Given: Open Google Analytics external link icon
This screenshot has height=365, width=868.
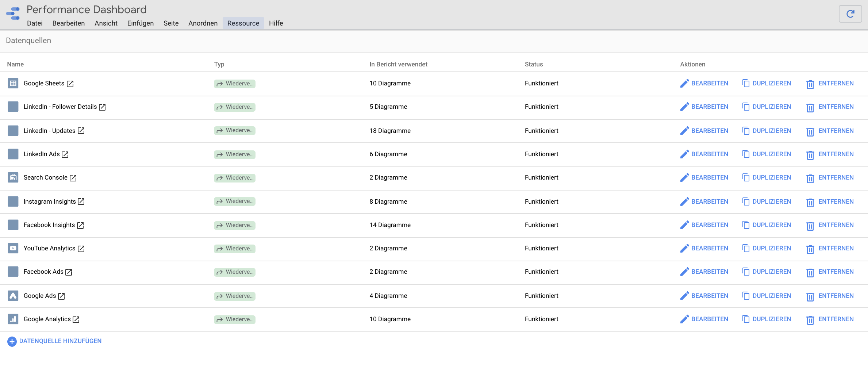Looking at the screenshot, I should 76,320.
